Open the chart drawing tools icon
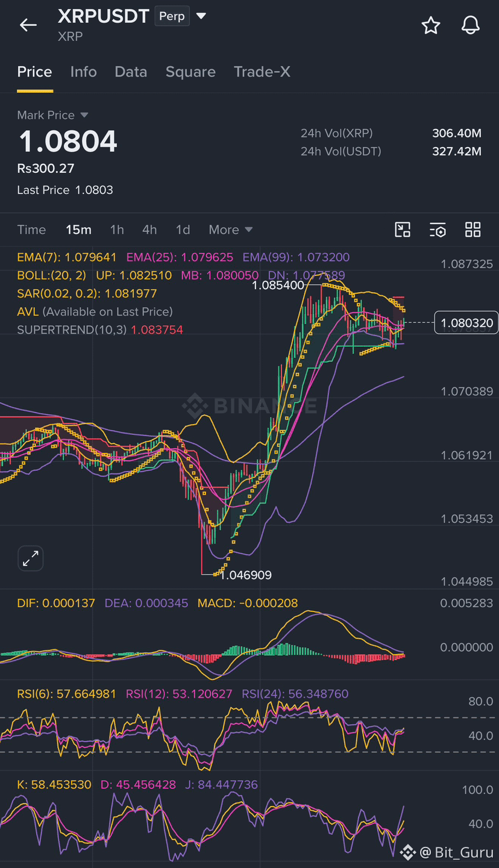499x868 pixels. 403,229
